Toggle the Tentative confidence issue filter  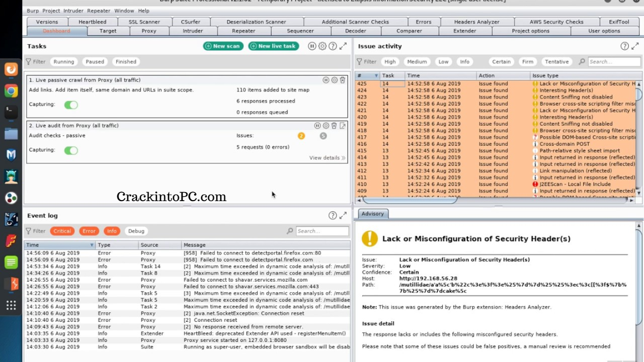[557, 62]
